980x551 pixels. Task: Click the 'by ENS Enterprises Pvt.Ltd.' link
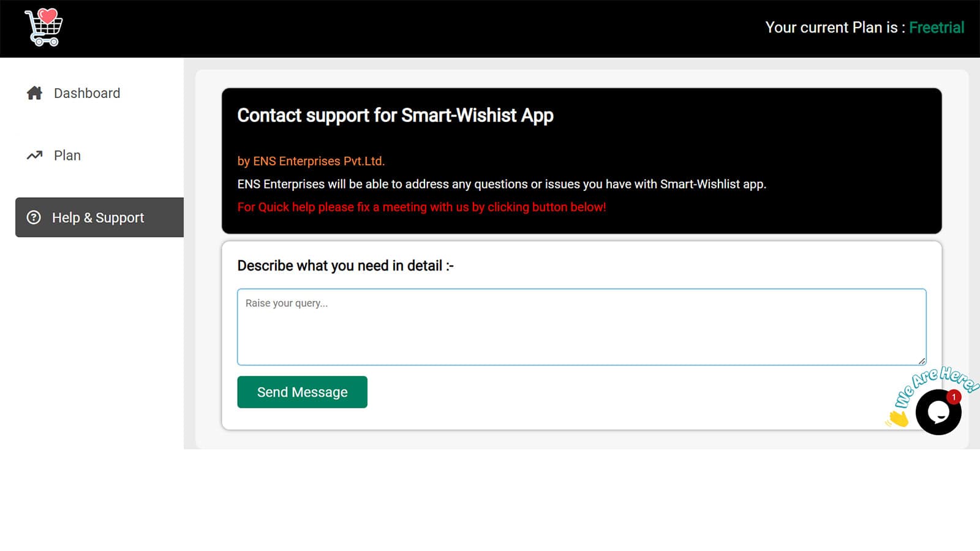coord(311,161)
